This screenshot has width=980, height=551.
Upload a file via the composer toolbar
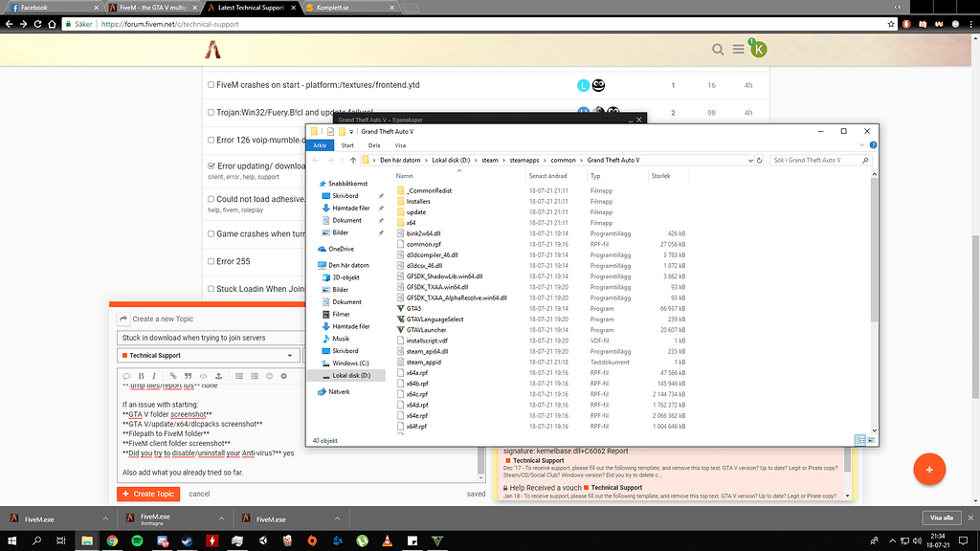[218, 376]
